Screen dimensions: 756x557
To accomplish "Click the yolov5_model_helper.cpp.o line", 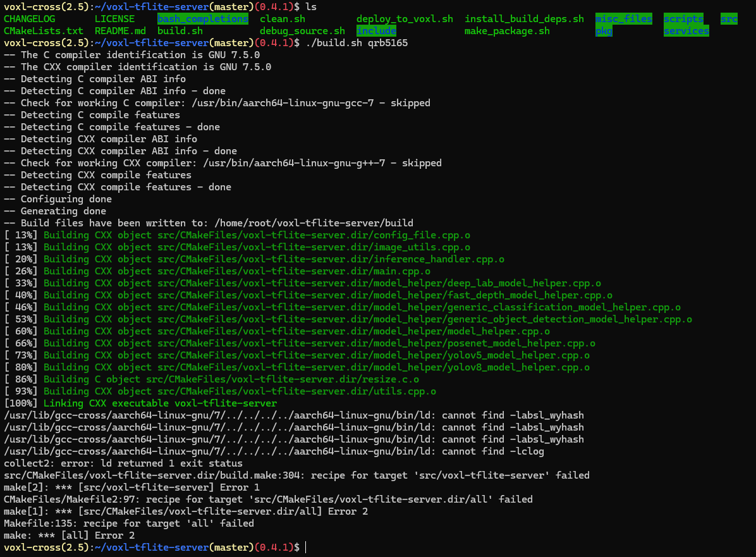I will tap(297, 355).
